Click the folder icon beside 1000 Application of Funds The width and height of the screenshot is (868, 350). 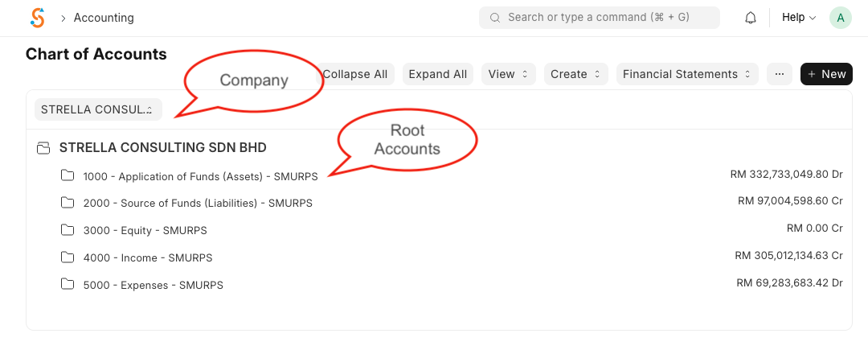(x=68, y=175)
